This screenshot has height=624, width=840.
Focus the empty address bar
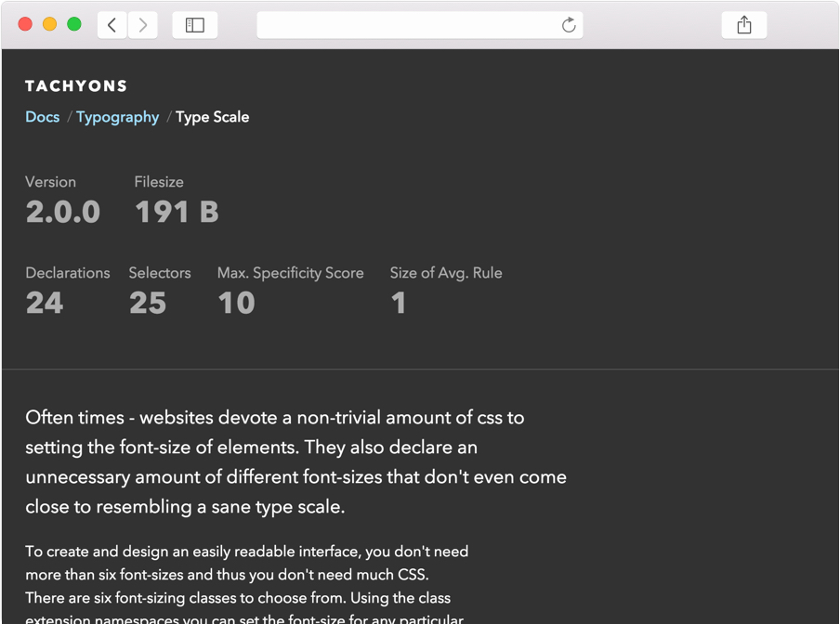419,25
